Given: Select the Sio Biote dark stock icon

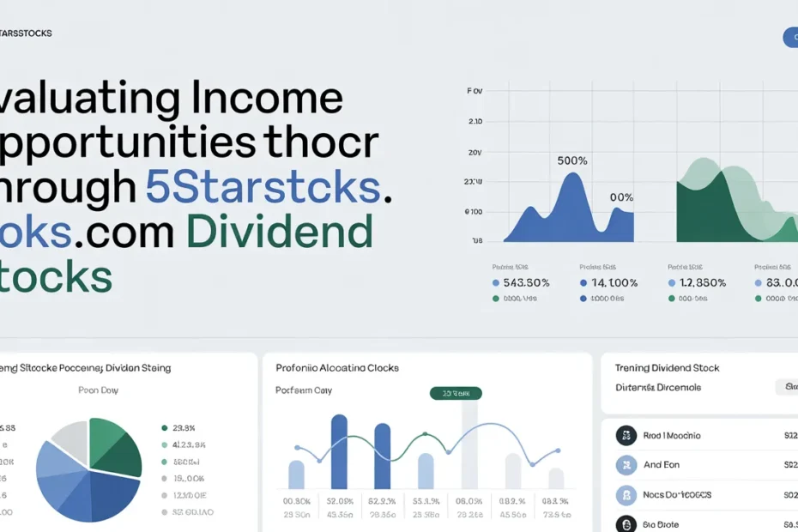Looking at the screenshot, I should tap(626, 523).
